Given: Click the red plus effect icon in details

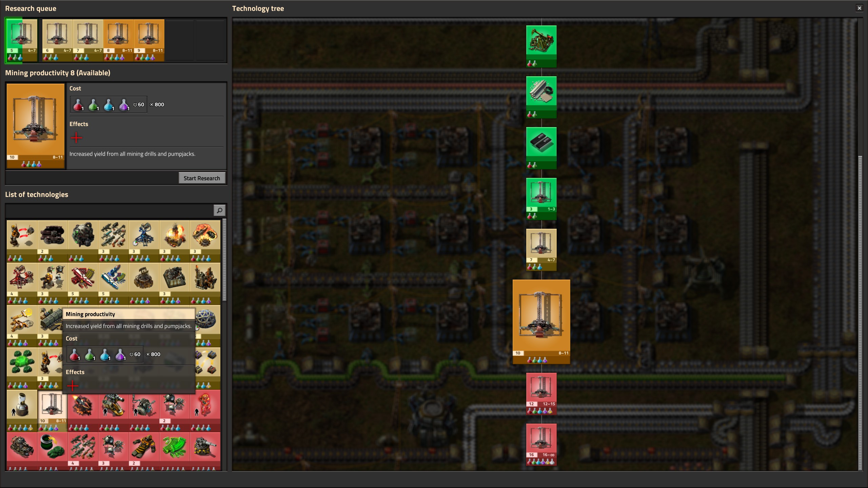Looking at the screenshot, I should point(76,138).
